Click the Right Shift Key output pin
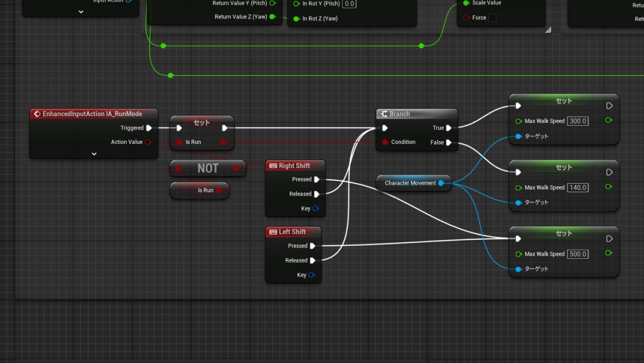644x363 pixels. (x=315, y=208)
